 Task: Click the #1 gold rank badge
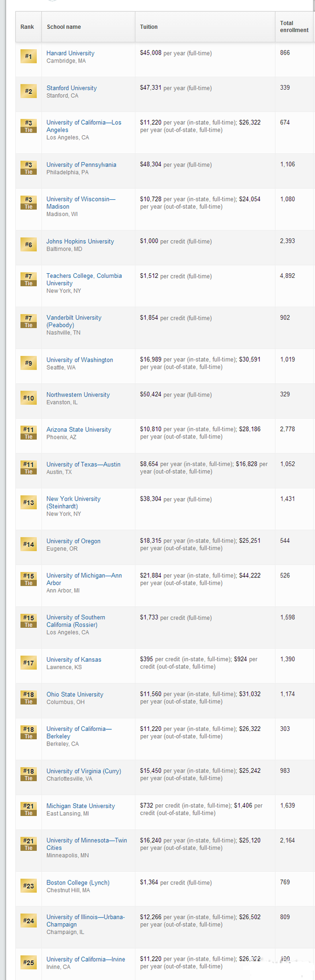[x=28, y=56]
